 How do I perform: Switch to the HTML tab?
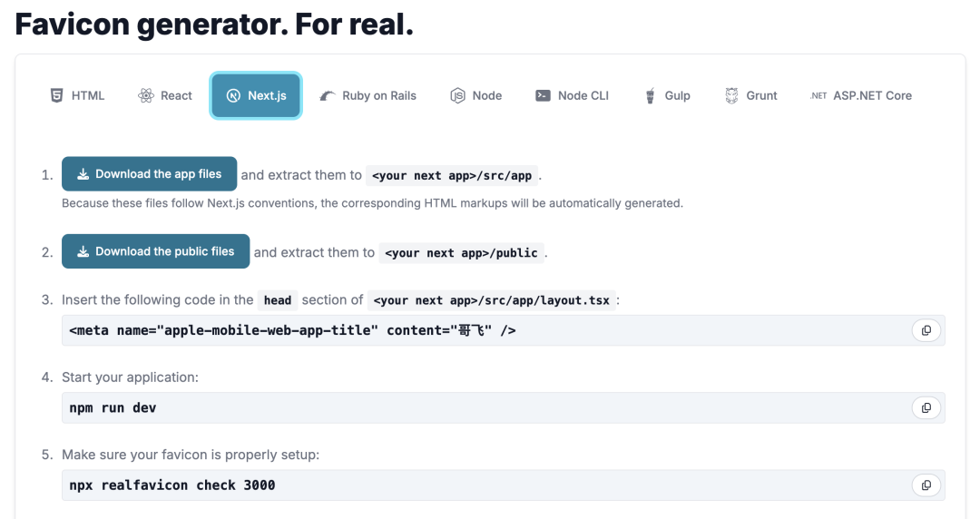pyautogui.click(x=77, y=95)
